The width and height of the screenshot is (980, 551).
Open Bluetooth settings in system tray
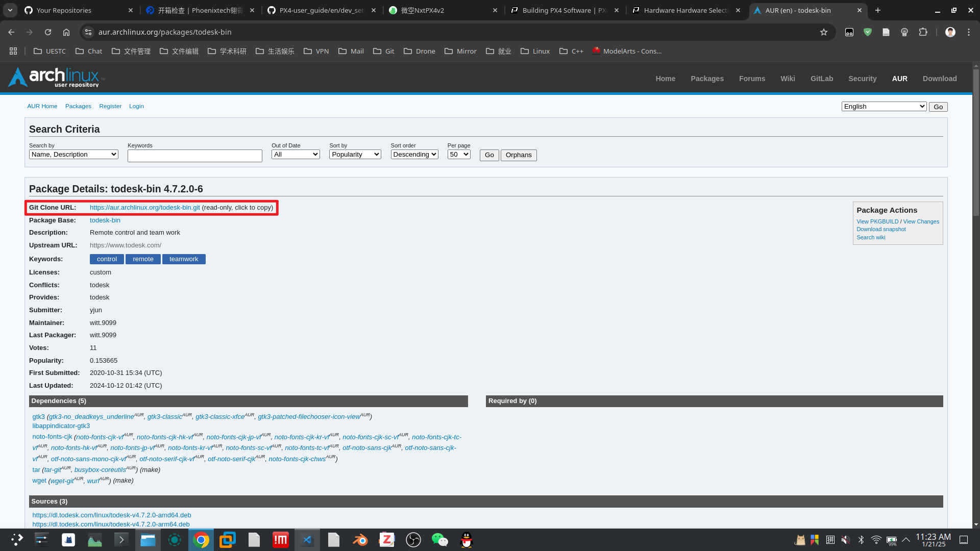[x=861, y=540]
